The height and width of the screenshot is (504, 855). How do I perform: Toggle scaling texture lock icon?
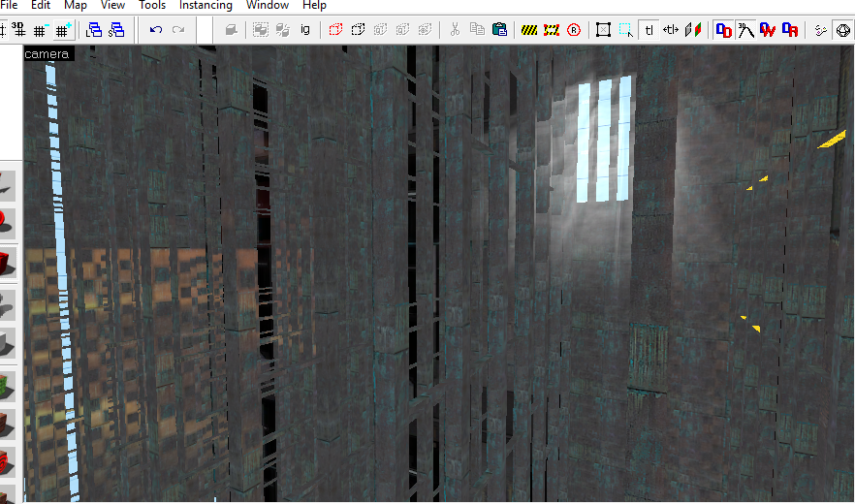point(671,29)
